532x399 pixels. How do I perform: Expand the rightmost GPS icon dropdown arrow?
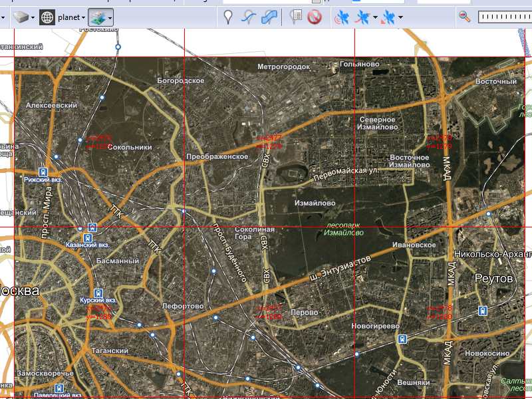(400, 18)
